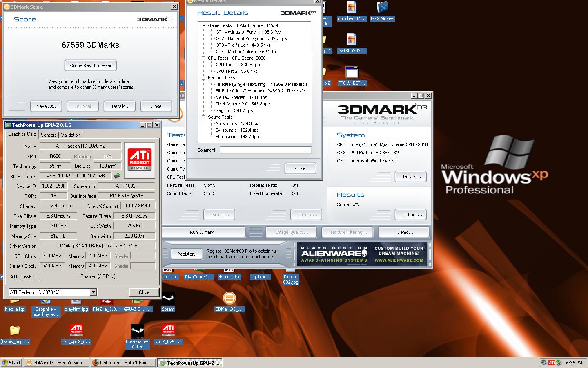Viewport: 588px width, 368px height.
Task: Click the Driver Version field in GPU-Z
Action: tap(98, 246)
